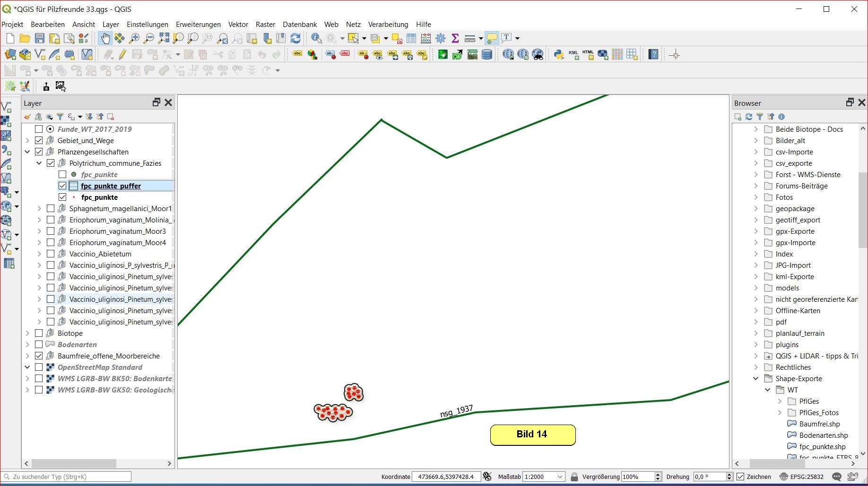Click the Refresh map icon
This screenshot has height=486, width=868.
(295, 38)
